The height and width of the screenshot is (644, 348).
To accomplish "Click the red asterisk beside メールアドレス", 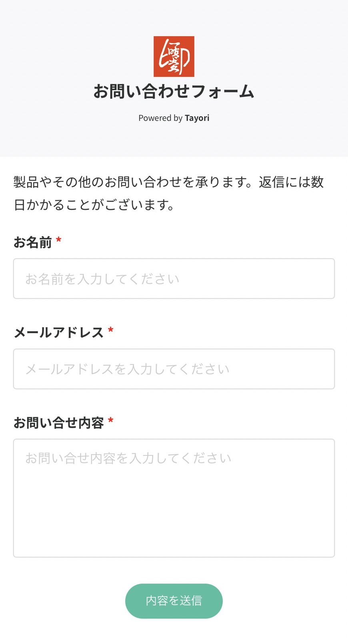I will tap(111, 331).
